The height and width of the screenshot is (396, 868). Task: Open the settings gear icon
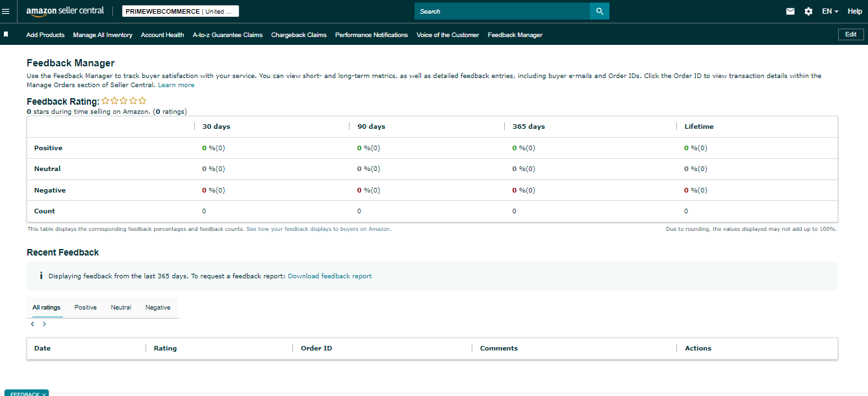[x=808, y=11]
